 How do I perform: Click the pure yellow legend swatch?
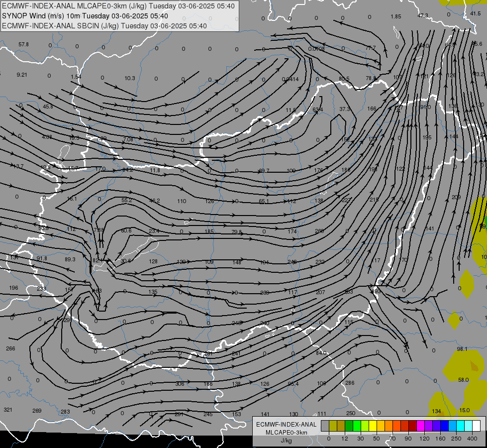point(373,426)
